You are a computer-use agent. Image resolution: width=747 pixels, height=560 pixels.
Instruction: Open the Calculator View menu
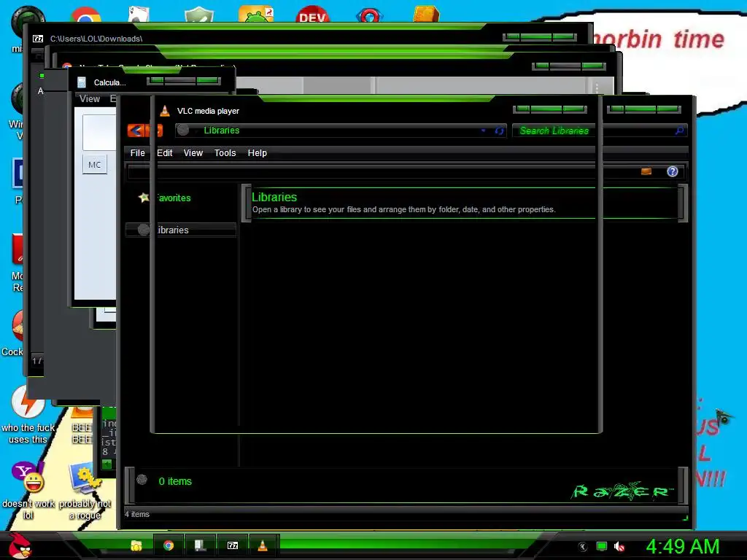(90, 98)
